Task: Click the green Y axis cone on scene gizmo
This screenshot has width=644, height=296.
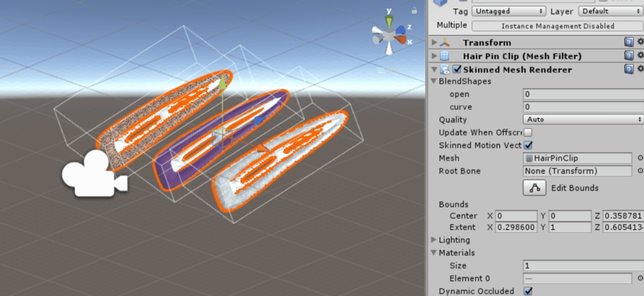Action: (389, 21)
